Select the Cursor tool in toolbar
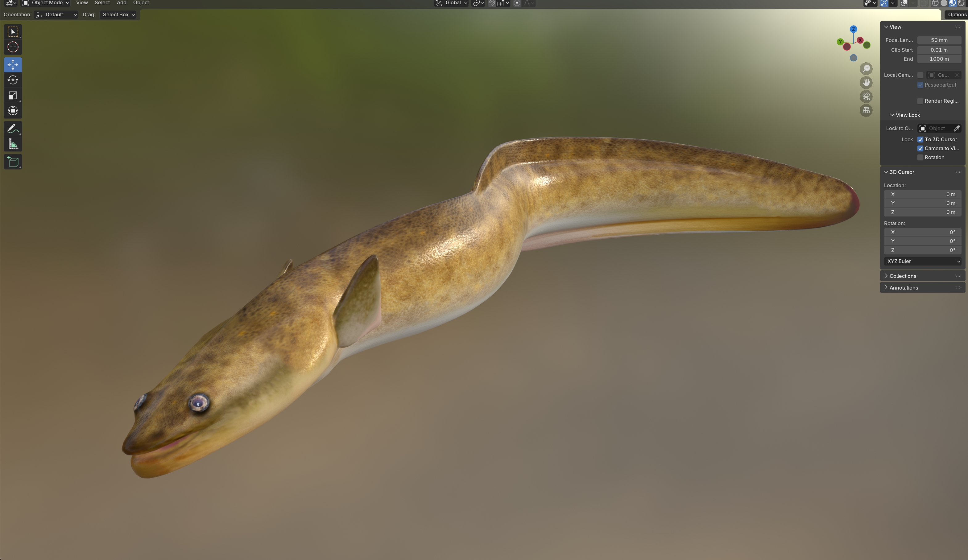 coord(13,47)
